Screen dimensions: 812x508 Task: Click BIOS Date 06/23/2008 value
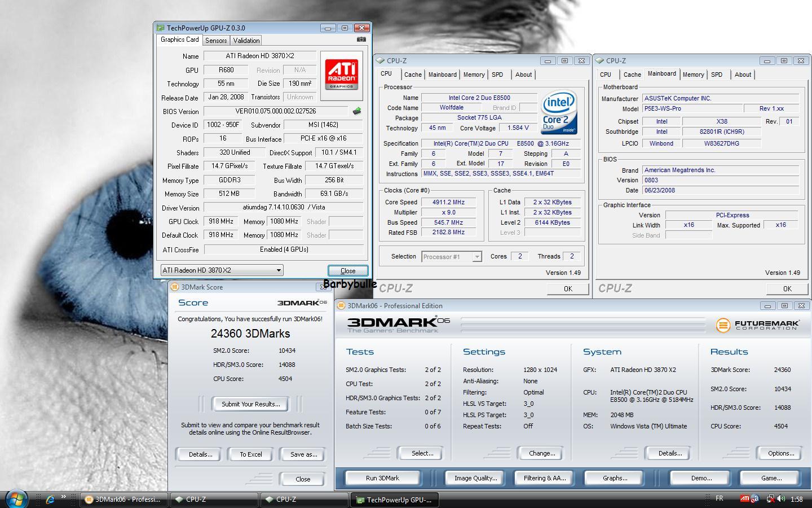[x=721, y=190]
